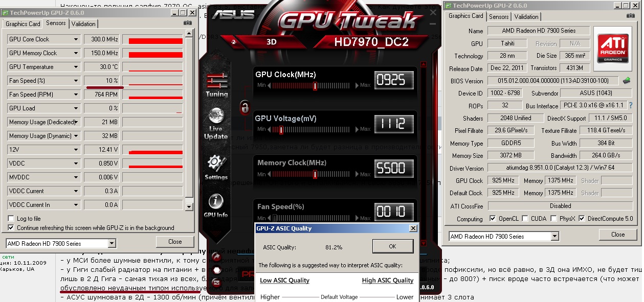Screen dimensions: 644x302
Task: Enable Log to file checkbox
Action: (x=11, y=219)
